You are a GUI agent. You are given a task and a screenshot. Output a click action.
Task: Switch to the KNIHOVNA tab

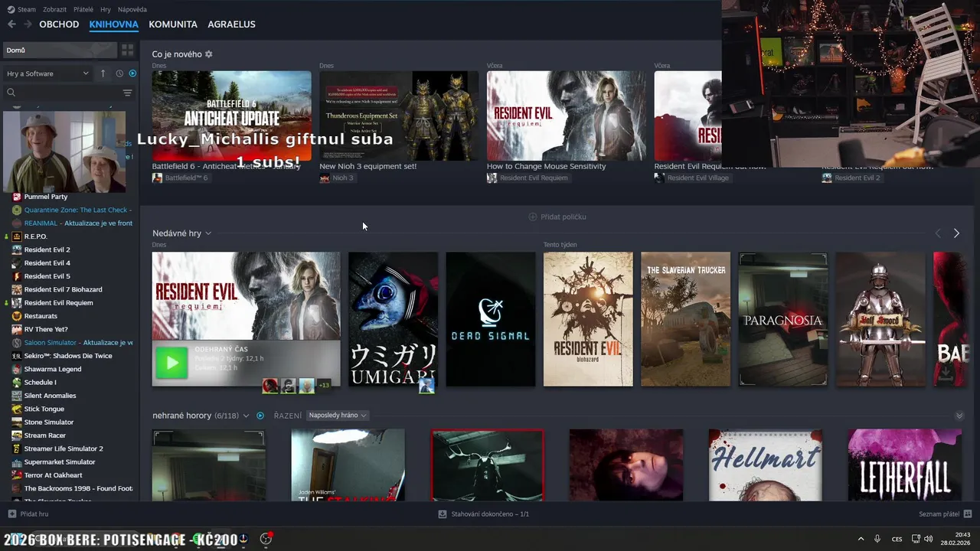(x=113, y=24)
